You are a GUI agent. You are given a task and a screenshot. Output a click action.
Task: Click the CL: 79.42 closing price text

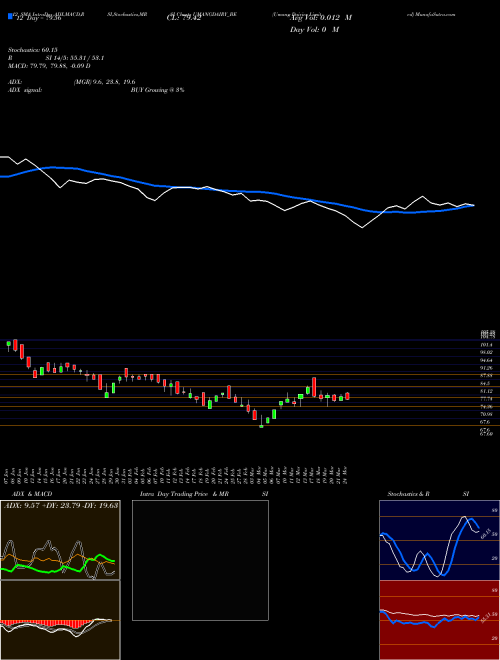pos(184,18)
